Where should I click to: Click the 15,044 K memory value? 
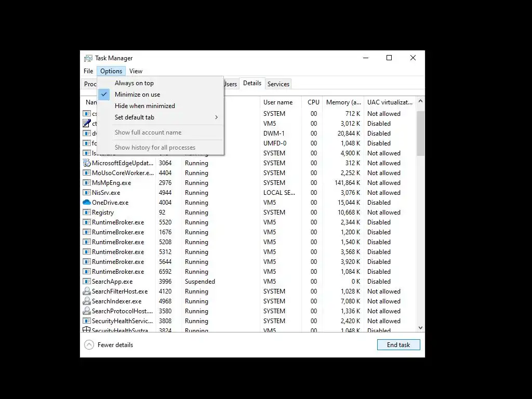click(349, 203)
